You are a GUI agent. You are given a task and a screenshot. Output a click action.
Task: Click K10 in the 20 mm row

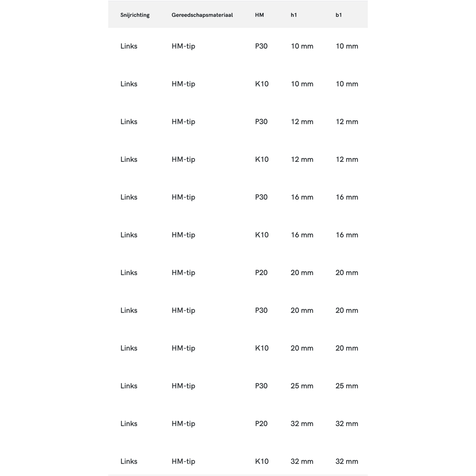coord(262,348)
